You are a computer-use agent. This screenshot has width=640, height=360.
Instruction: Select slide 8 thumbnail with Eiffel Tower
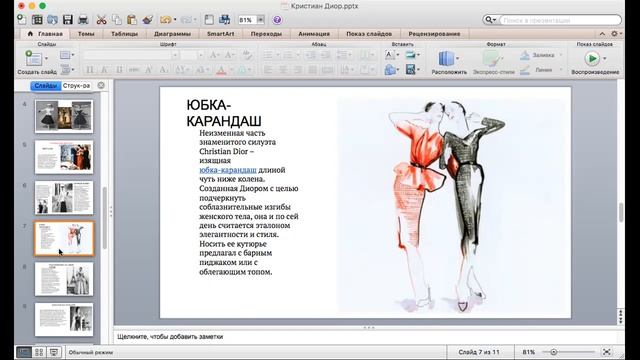point(64,279)
